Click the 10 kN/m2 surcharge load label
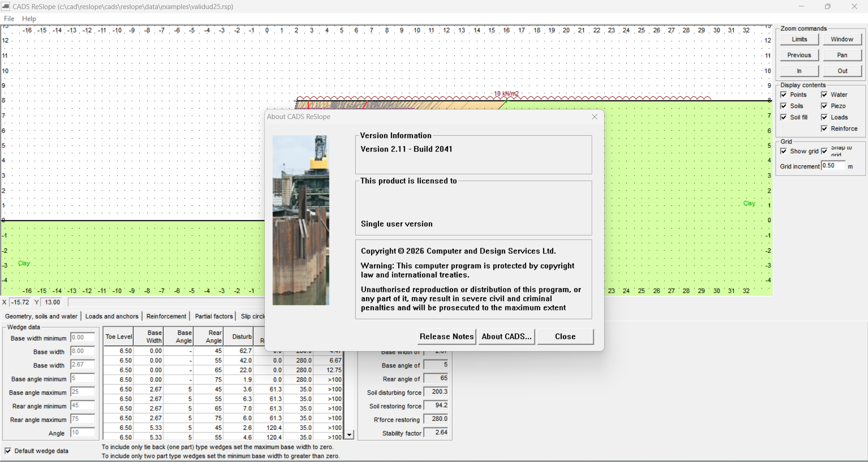 point(506,94)
